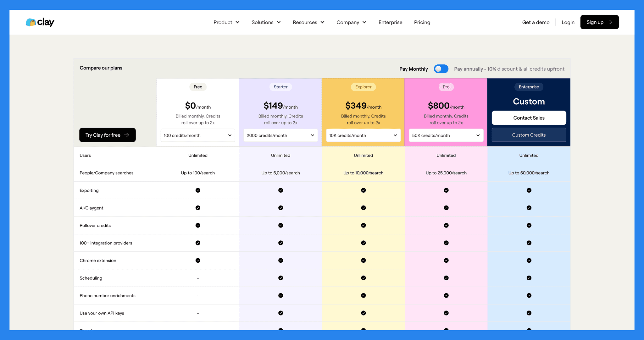This screenshot has height=340, width=644.
Task: Open the 2000 credits/month dropdown
Action: pyautogui.click(x=280, y=135)
